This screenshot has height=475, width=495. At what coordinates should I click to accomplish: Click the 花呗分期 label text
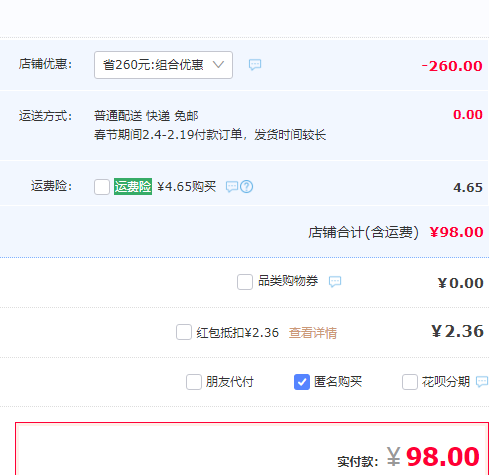pyautogui.click(x=446, y=382)
